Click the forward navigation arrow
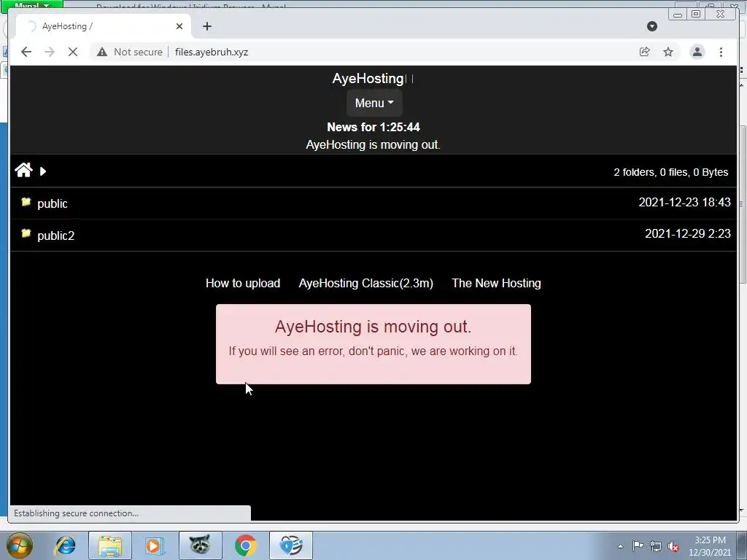747x560 pixels. click(50, 52)
